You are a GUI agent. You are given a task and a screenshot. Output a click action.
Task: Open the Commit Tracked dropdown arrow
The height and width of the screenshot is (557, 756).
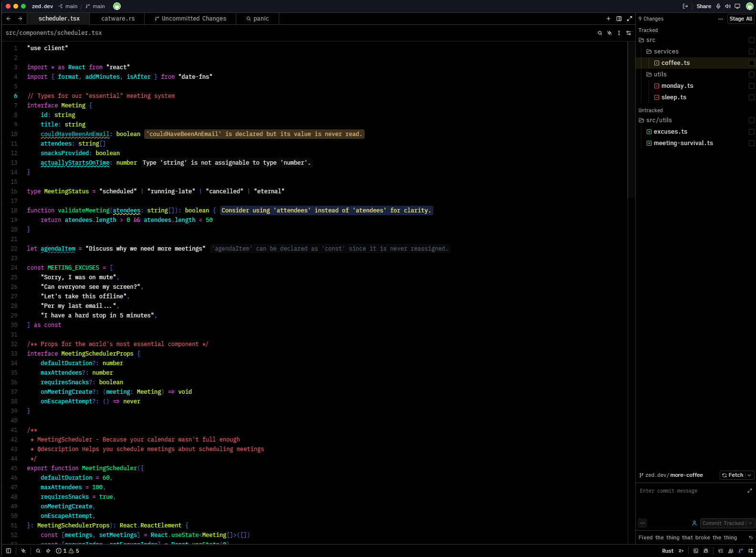click(751, 523)
